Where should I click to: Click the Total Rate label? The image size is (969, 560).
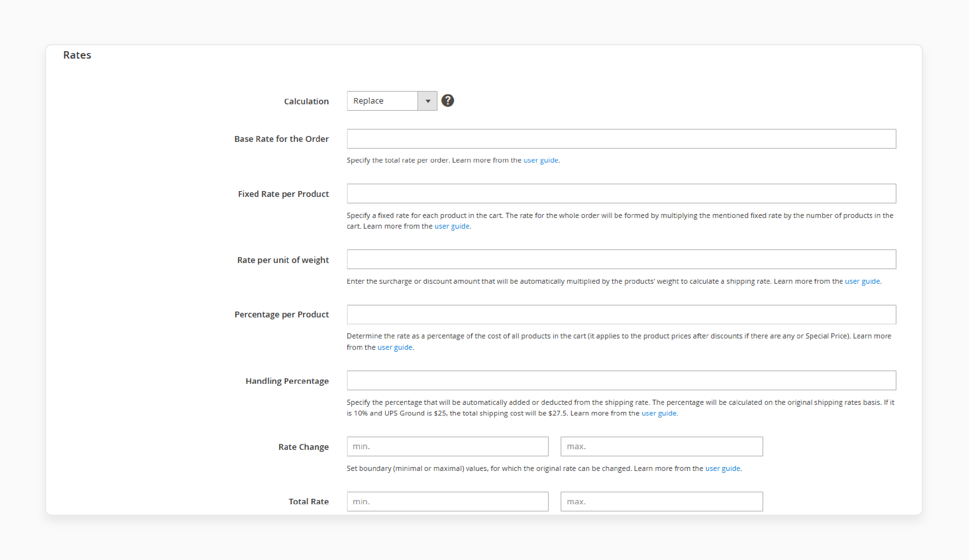[x=309, y=502]
